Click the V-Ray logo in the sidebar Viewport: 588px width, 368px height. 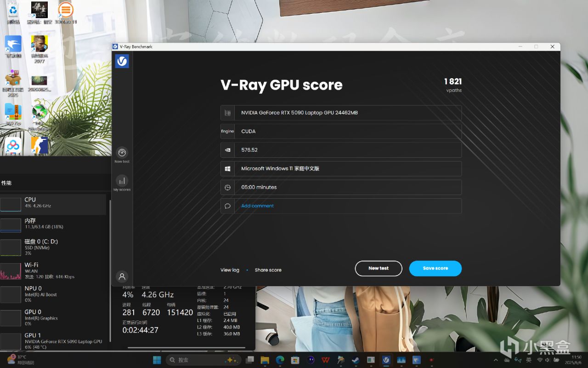tap(122, 61)
